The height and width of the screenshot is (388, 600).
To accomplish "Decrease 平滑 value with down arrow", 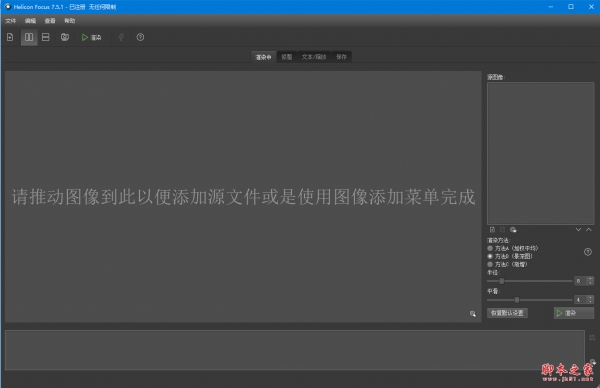I will tap(590, 302).
